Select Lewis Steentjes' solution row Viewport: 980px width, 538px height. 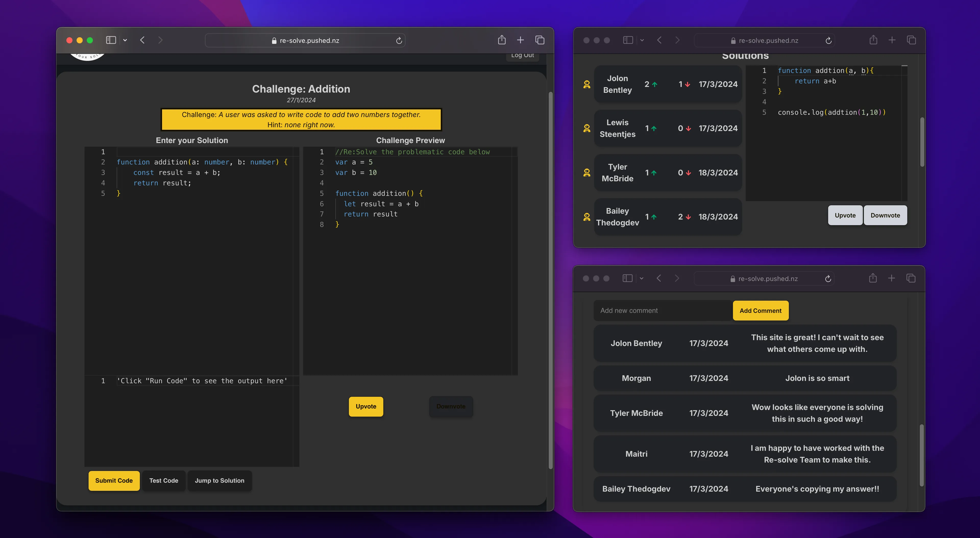[x=668, y=128]
